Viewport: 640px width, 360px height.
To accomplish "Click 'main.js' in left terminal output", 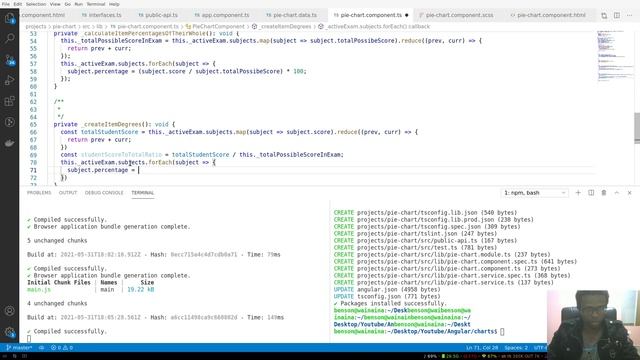I will [39, 289].
